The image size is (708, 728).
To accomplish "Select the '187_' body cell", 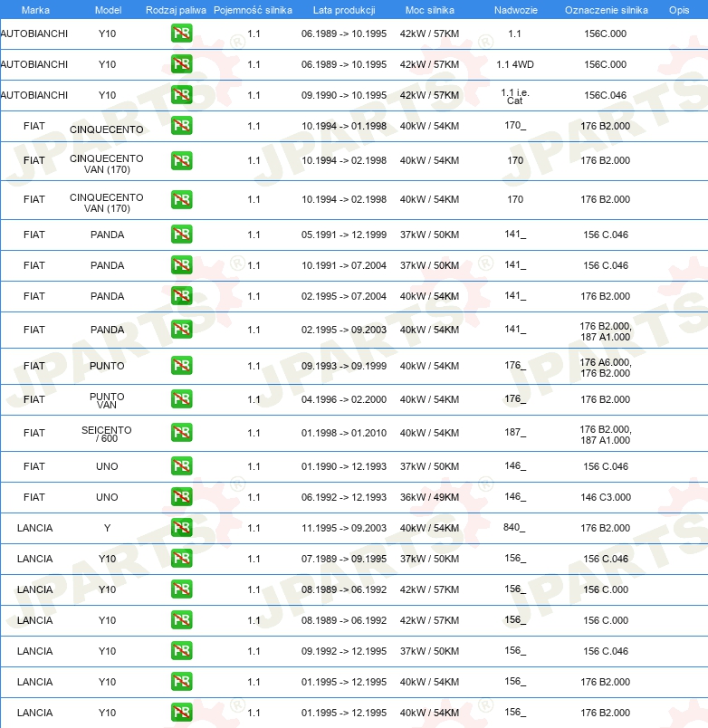I will pyautogui.click(x=515, y=432).
